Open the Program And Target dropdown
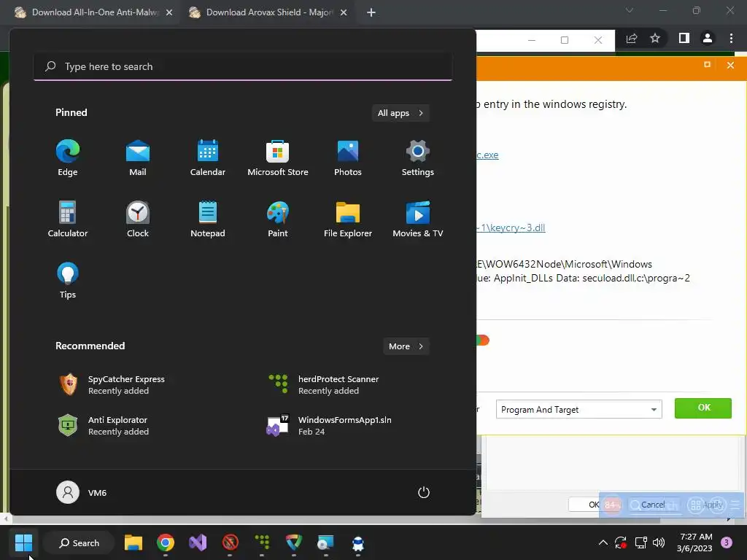Screen dimensions: 747x560 (578, 410)
